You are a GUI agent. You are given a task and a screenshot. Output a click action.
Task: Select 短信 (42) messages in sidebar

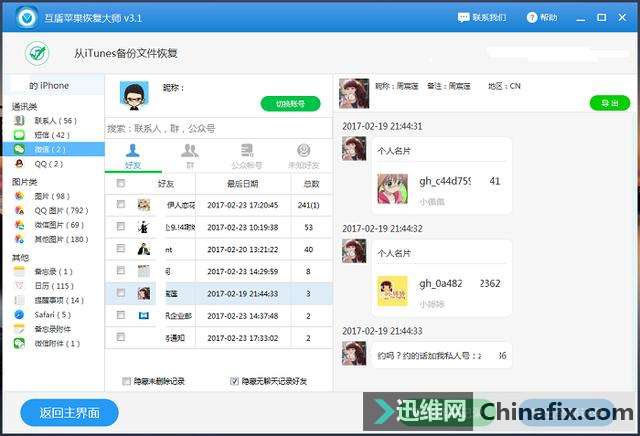[x=48, y=134]
